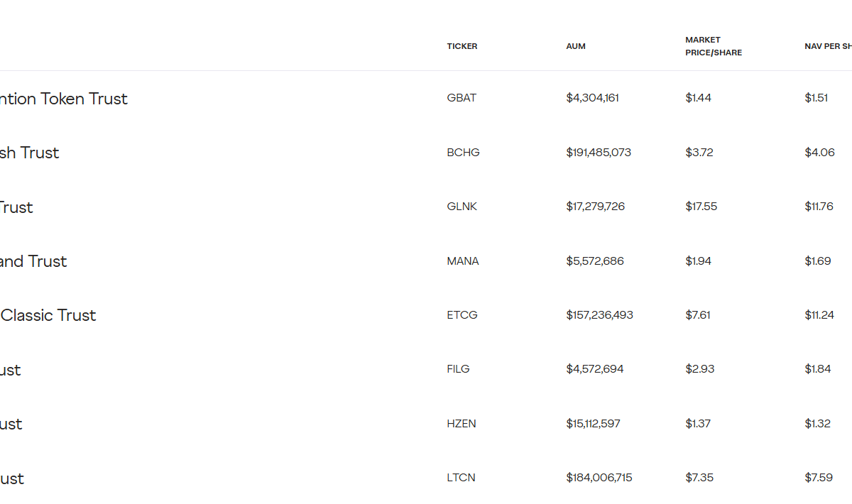Open the Classic Trust product link
This screenshot has height=504, width=852.
(x=48, y=315)
